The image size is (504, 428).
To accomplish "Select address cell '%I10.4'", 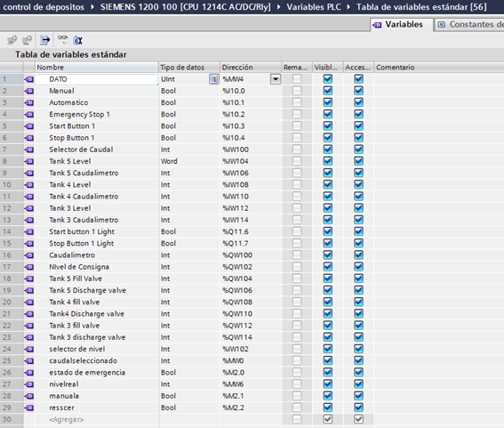I will click(x=251, y=138).
